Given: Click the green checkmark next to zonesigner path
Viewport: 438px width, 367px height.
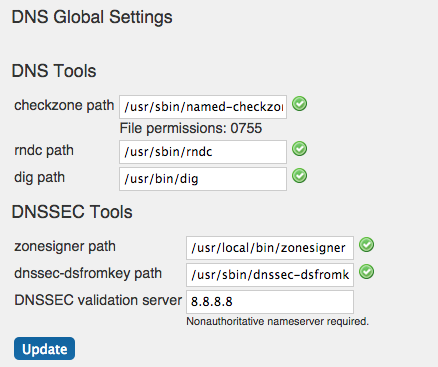Looking at the screenshot, I should click(x=367, y=245).
